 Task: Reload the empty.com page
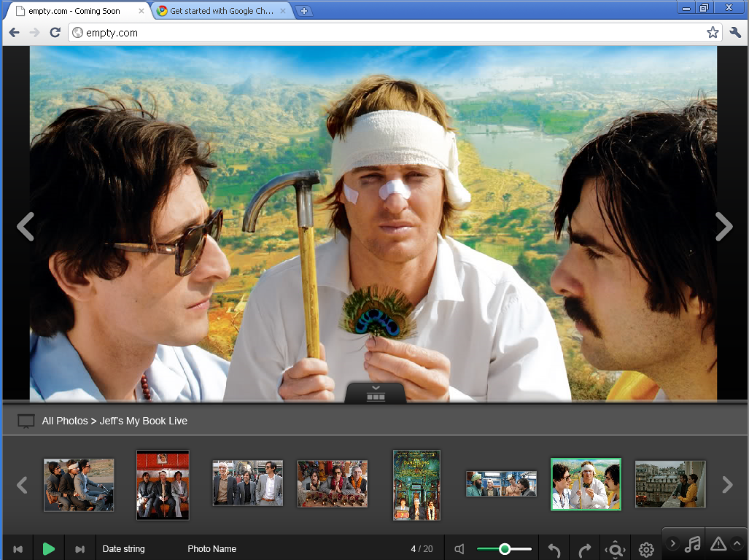(x=55, y=33)
